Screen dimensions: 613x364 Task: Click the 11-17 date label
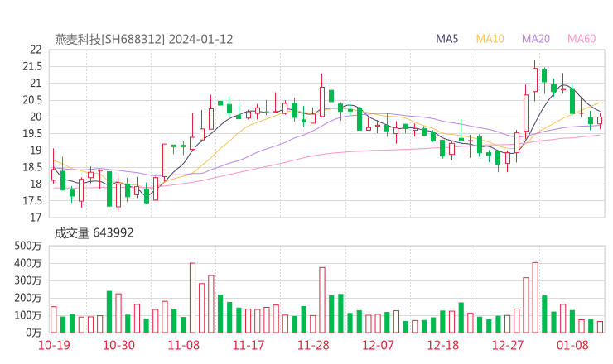pyautogui.click(x=249, y=345)
